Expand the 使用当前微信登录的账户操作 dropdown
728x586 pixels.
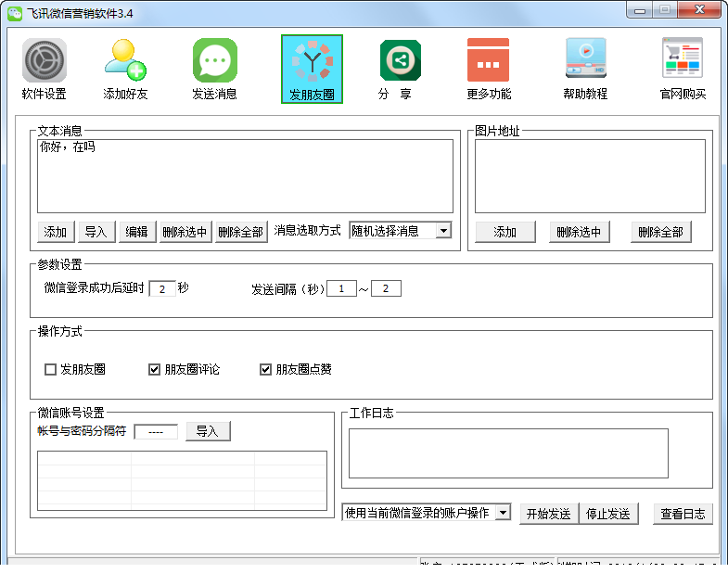503,513
